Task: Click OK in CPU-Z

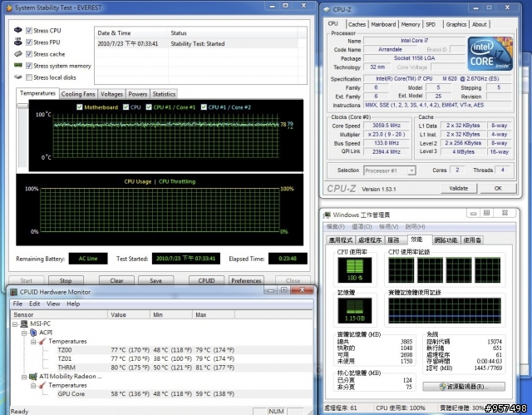Action: (x=498, y=188)
